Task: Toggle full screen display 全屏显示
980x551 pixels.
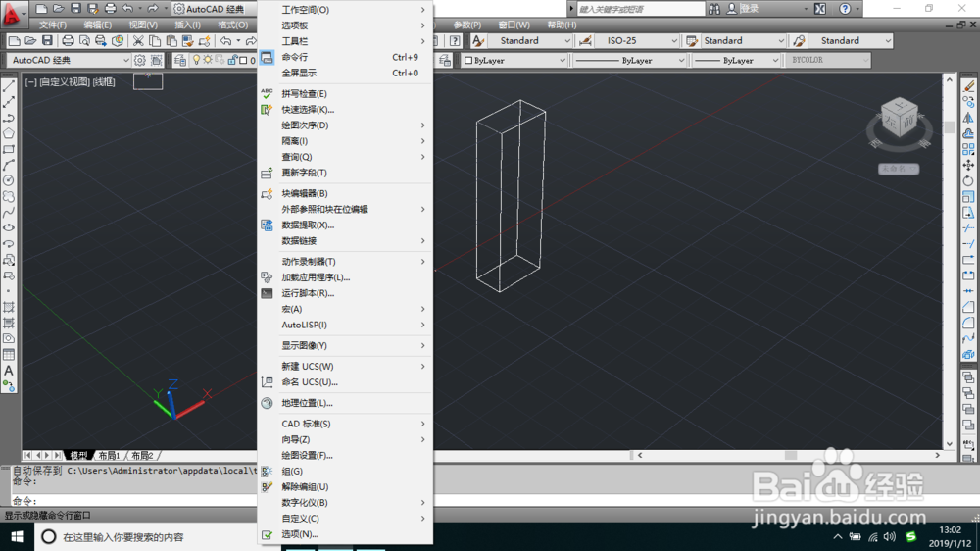Action: (x=345, y=74)
